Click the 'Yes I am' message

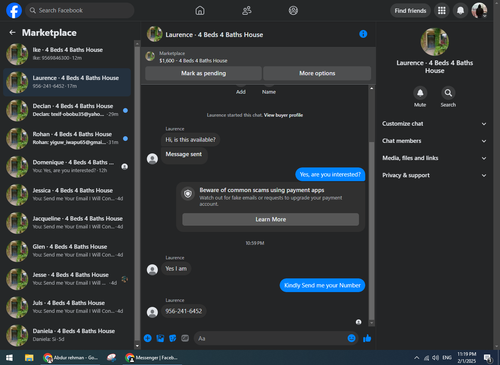point(176,269)
